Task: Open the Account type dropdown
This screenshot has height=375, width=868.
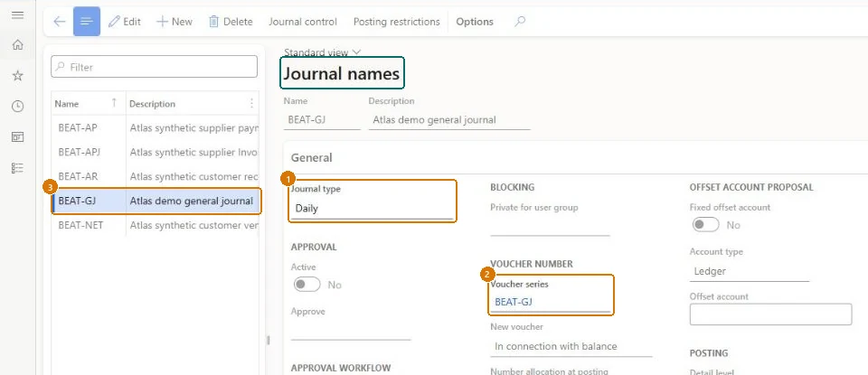Action: 750,272
